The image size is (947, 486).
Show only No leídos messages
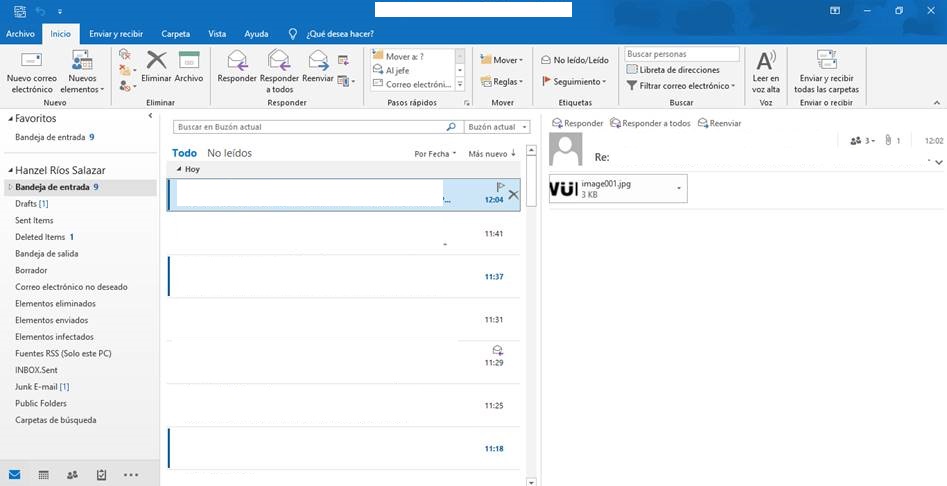(x=229, y=153)
